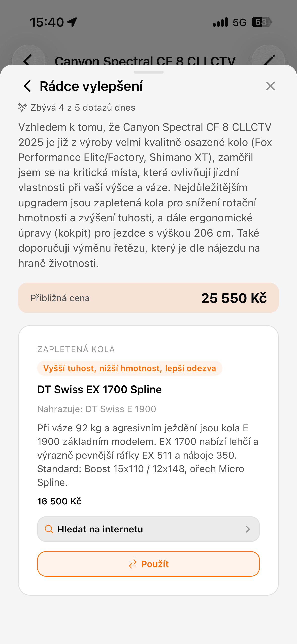Tap the 16 500 Kč item price
Screen dimensions: 297x644
(59, 501)
